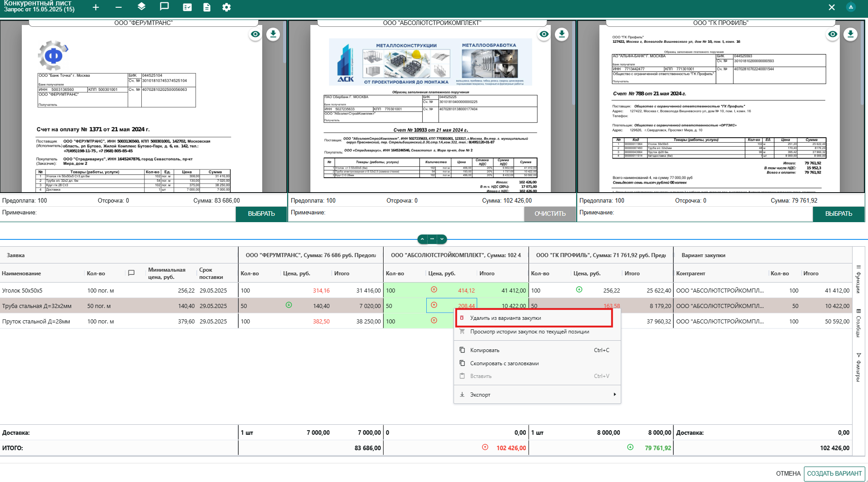This screenshot has height=482, width=868.
Task: Click the plus icon in top toolbar
Action: (x=95, y=7)
